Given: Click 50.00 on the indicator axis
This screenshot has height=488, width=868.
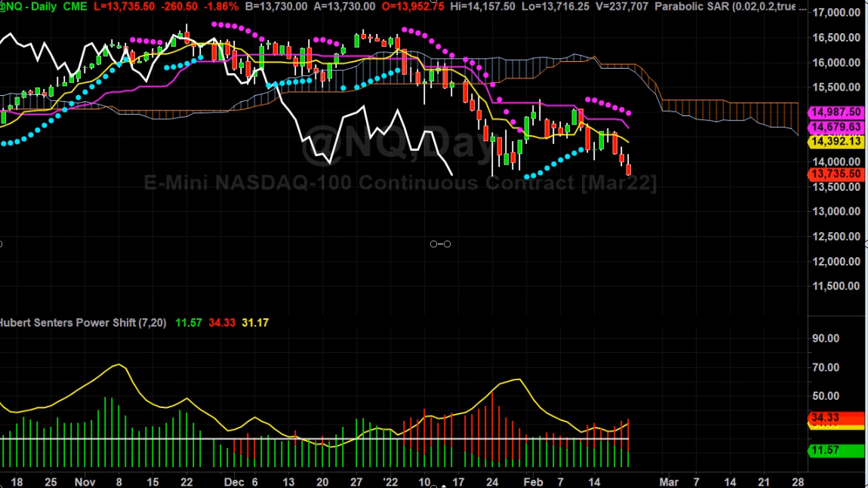Looking at the screenshot, I should 826,396.
